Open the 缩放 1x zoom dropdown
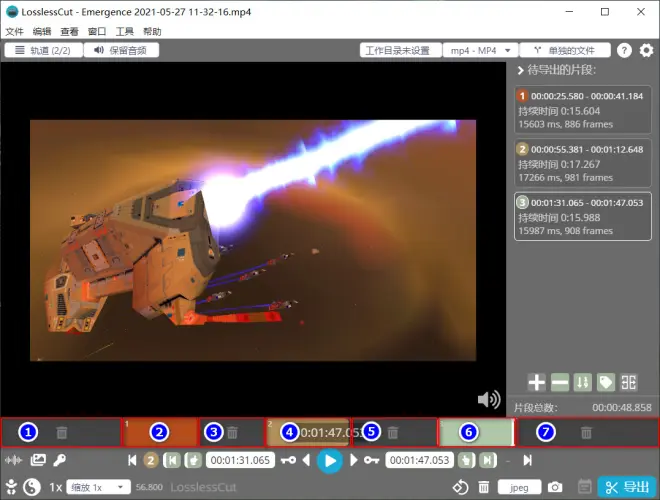Viewport: 660px width, 500px height. coord(98,487)
